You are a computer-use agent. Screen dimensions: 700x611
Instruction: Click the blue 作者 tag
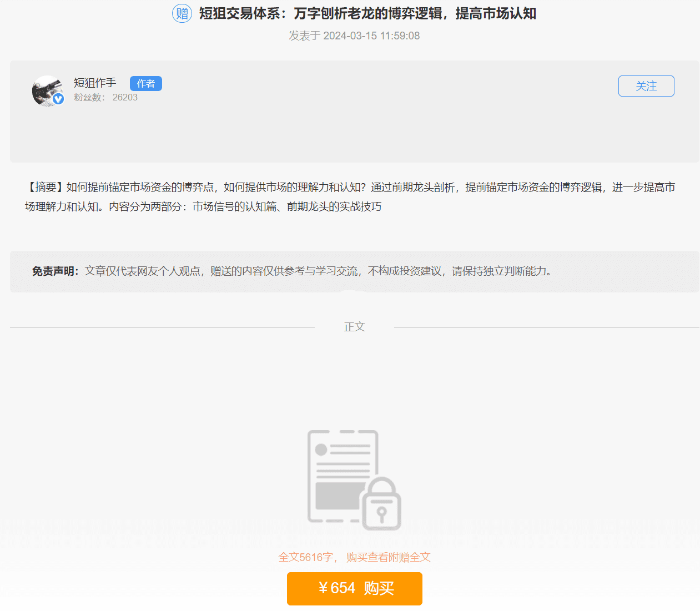pos(146,83)
